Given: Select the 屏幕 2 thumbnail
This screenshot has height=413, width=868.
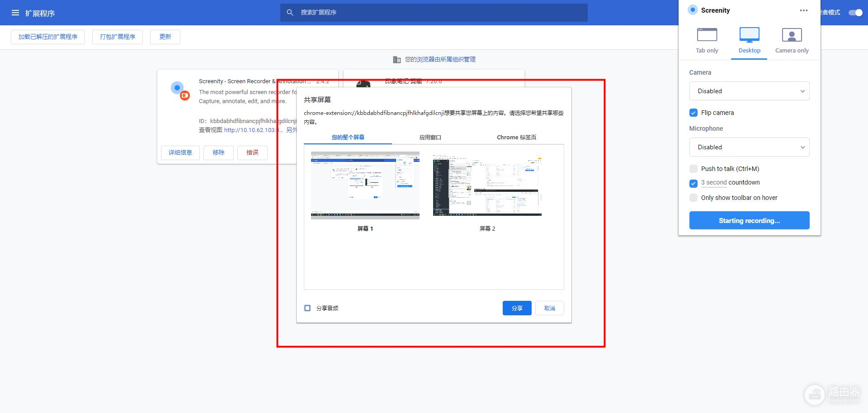Looking at the screenshot, I should (x=487, y=186).
